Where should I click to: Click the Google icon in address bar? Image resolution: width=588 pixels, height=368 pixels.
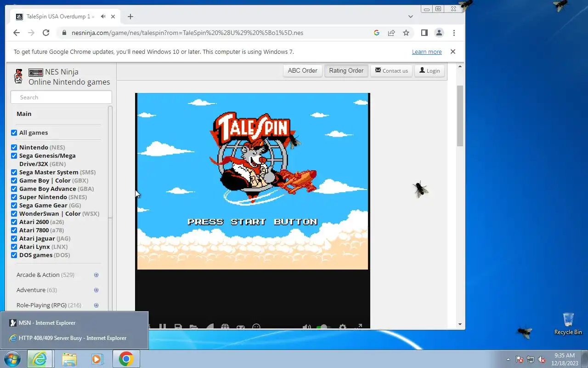[x=377, y=33]
